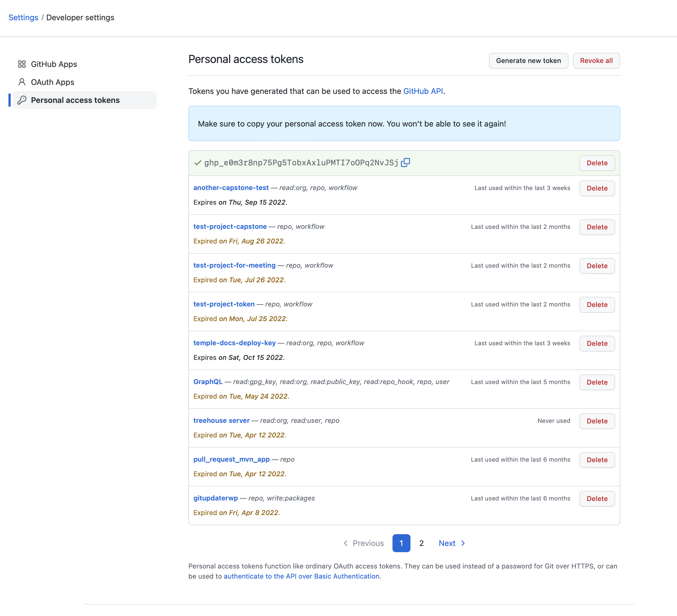677x616 pixels.
Task: Click the green checkmark beside new token
Action: coord(198,163)
